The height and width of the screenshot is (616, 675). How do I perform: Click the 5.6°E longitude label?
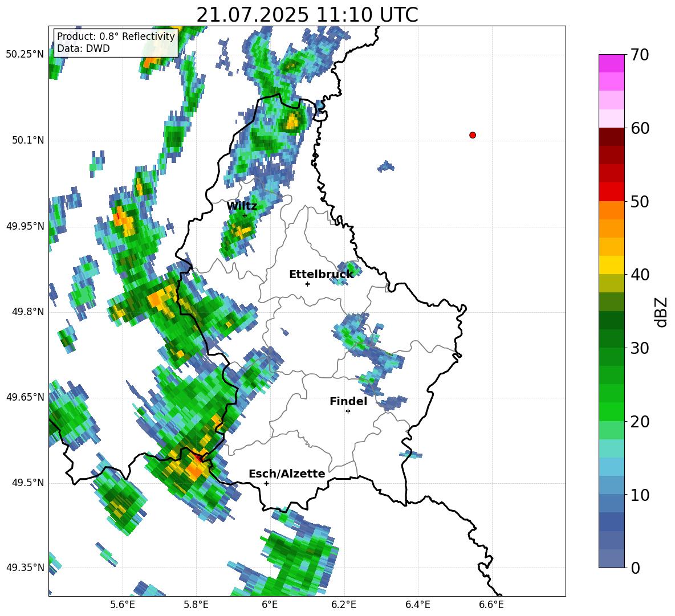click(123, 605)
